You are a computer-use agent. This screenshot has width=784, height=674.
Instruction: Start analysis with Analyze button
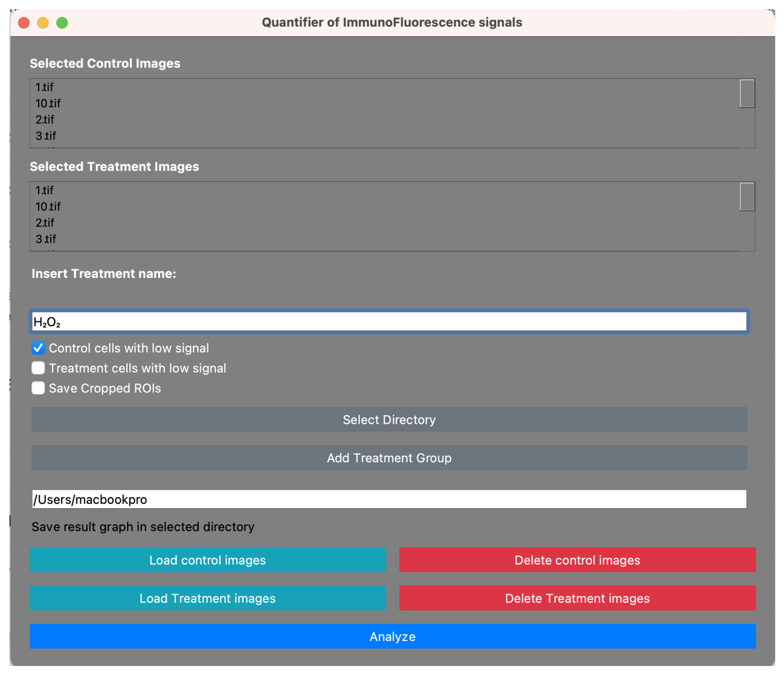[x=392, y=636]
